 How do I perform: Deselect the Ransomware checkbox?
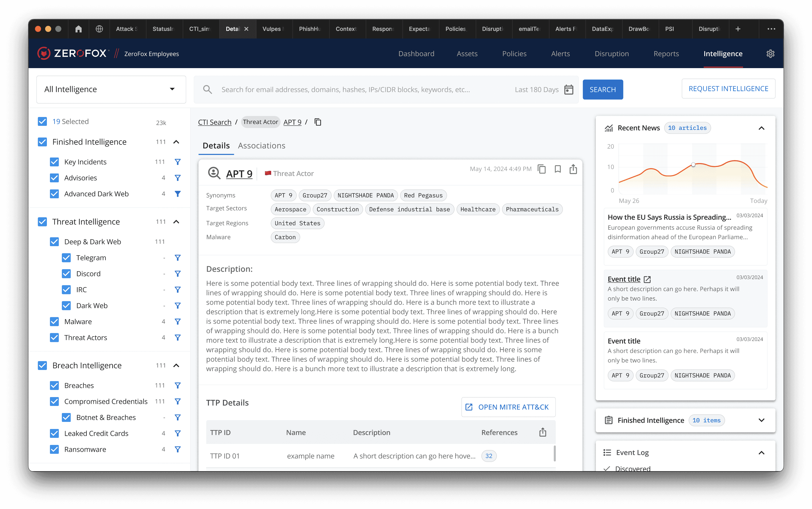tap(54, 449)
